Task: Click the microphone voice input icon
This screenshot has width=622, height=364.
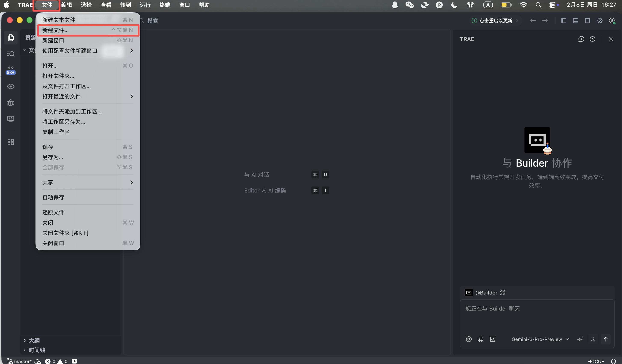Action: [593, 339]
